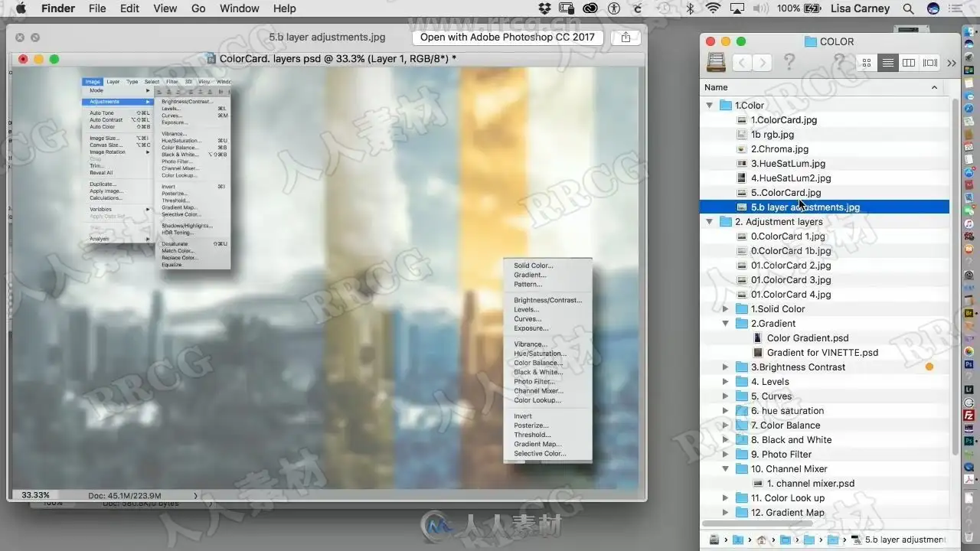
Task: Open FileZilla from the Dock
Action: click(x=969, y=415)
